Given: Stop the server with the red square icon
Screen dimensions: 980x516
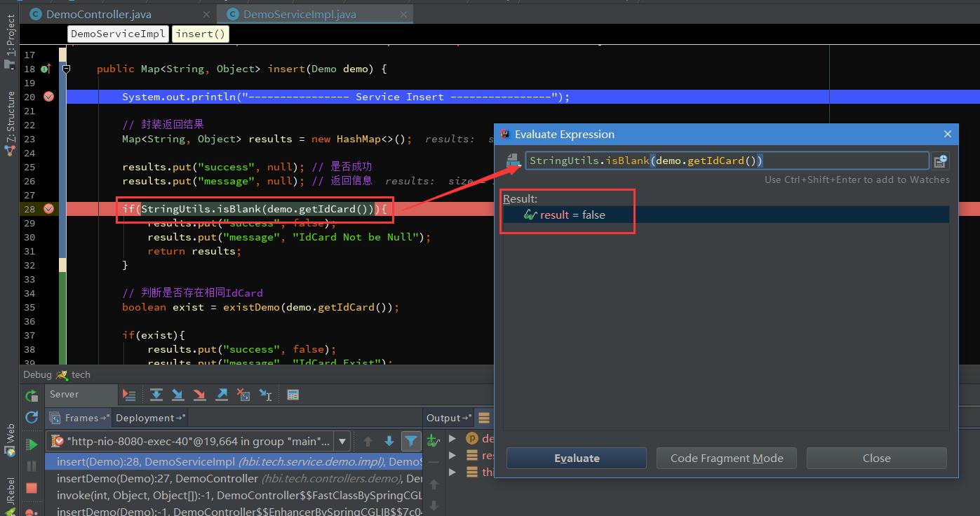Looking at the screenshot, I should point(31,489).
